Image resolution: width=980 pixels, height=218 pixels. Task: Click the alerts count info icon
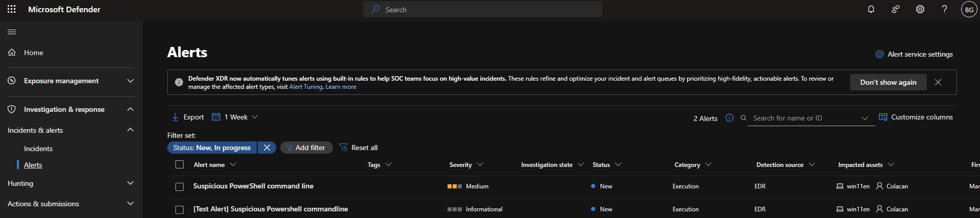click(729, 118)
